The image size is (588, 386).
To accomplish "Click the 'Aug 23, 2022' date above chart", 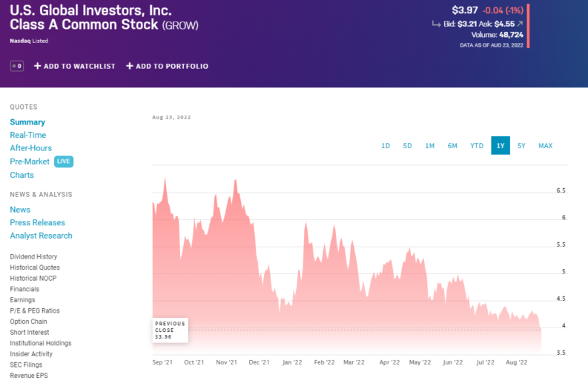I will click(x=171, y=117).
